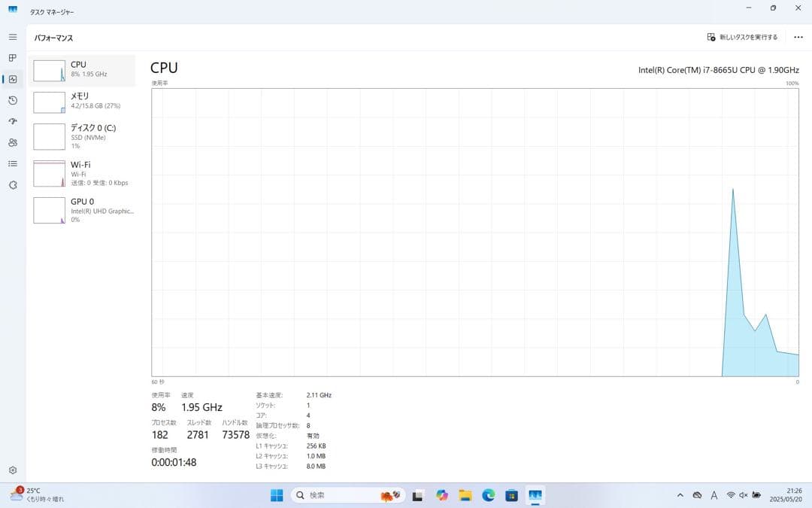Open the Processes page in the sidebar

pyautogui.click(x=12, y=58)
